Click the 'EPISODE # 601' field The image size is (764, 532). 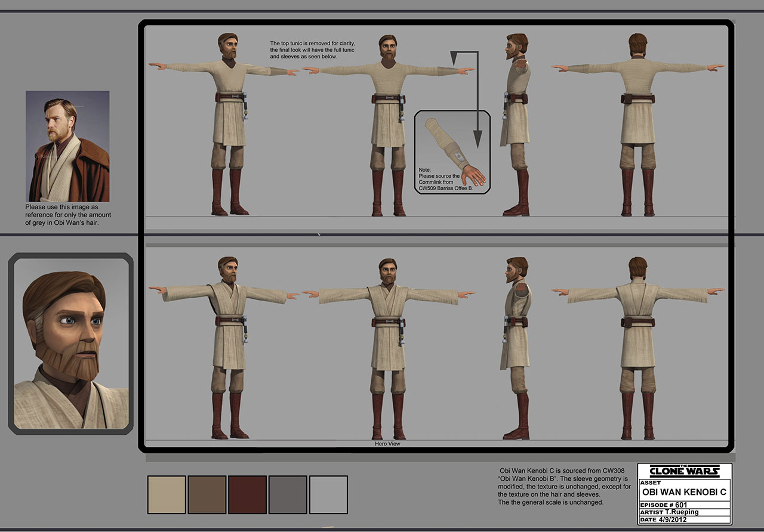tap(685, 505)
